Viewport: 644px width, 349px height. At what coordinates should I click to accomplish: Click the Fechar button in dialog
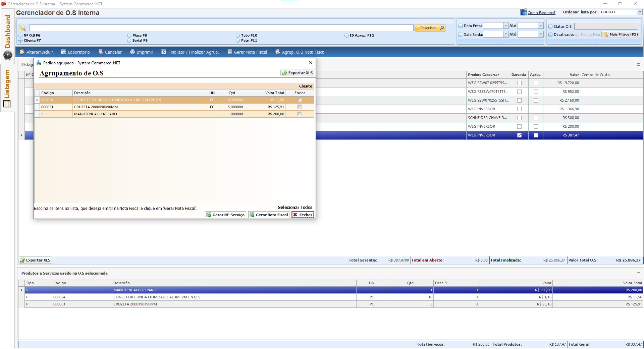click(x=303, y=215)
